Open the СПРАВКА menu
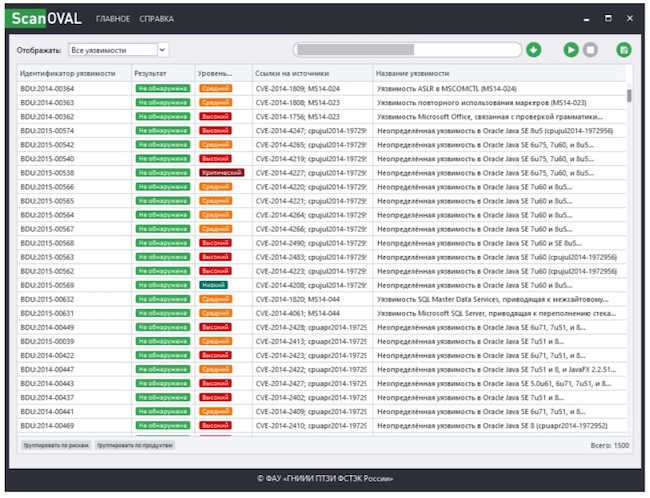650x498 pixels. tap(156, 19)
